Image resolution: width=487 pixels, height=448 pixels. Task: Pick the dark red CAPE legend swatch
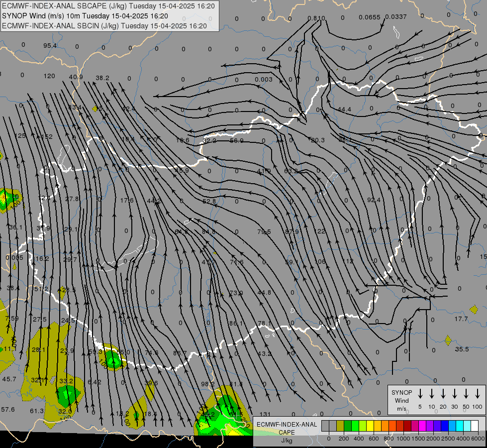tap(407, 426)
